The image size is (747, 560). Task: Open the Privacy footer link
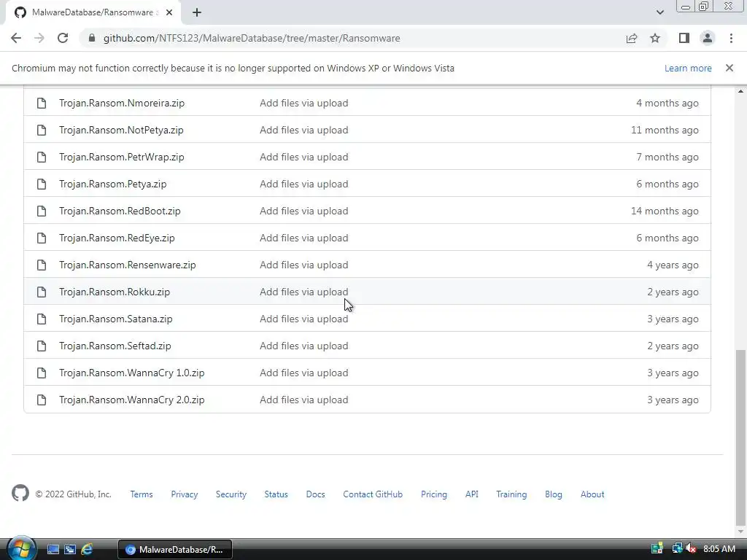[x=185, y=494]
